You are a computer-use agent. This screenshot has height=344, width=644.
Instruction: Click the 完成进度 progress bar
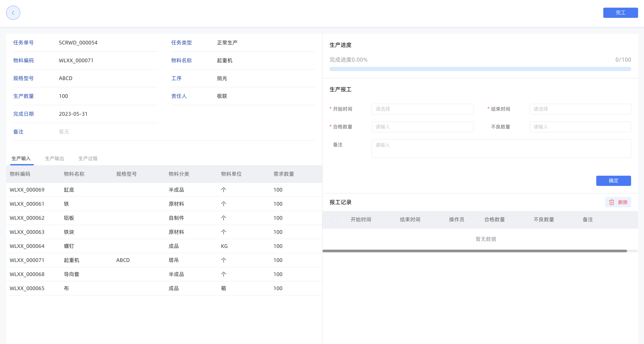click(480, 69)
